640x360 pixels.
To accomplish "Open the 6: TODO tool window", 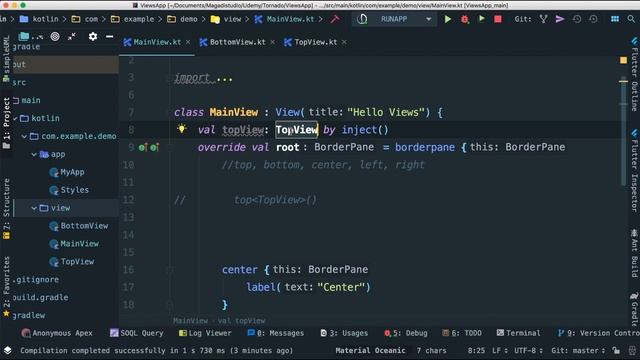I will click(x=462, y=333).
